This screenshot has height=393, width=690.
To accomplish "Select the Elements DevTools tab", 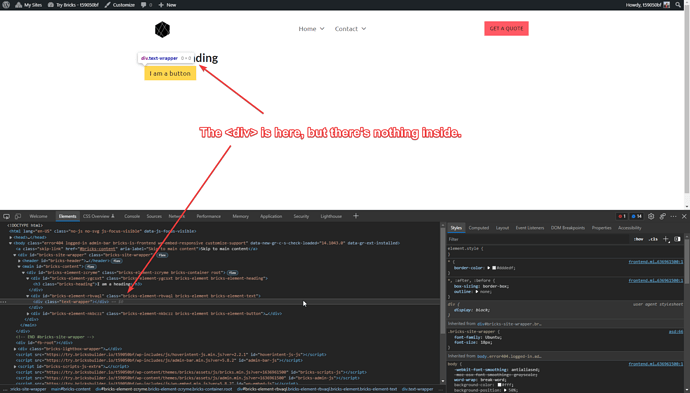I will coord(67,216).
